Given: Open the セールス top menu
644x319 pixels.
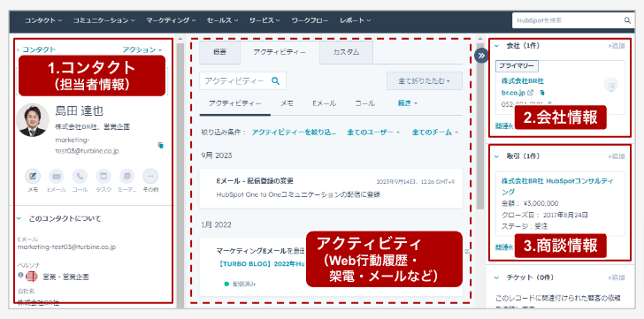Looking at the screenshot, I should (x=222, y=20).
